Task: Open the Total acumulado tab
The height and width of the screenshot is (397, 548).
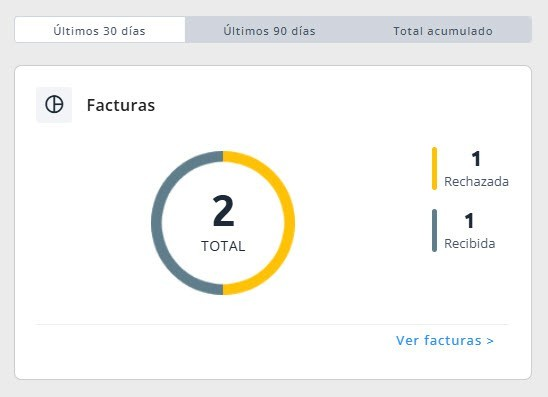Action: pyautogui.click(x=443, y=30)
